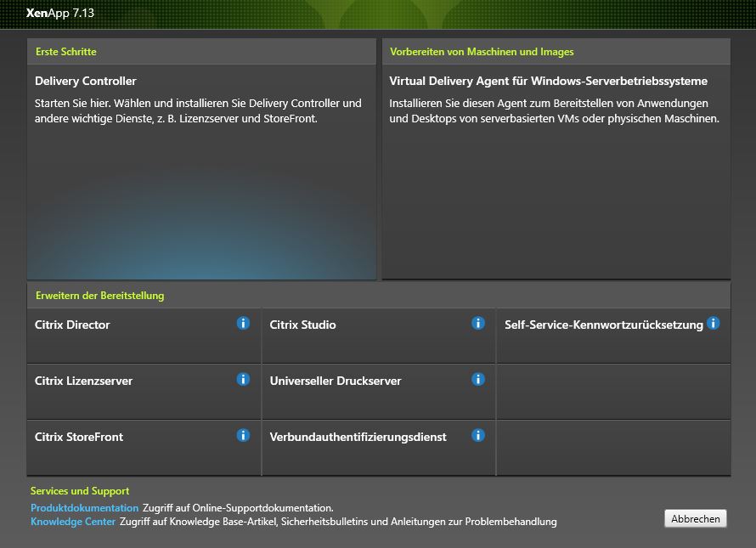Choose the Citrix Studio tile label
This screenshot has width=756, height=548.
point(302,325)
